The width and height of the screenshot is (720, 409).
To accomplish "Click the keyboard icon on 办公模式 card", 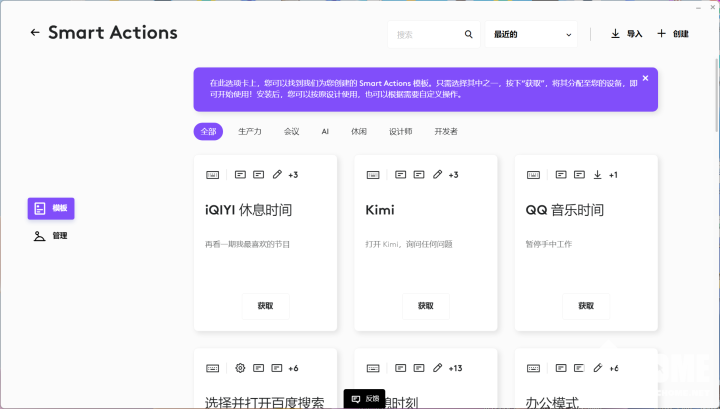I will coord(533,368).
